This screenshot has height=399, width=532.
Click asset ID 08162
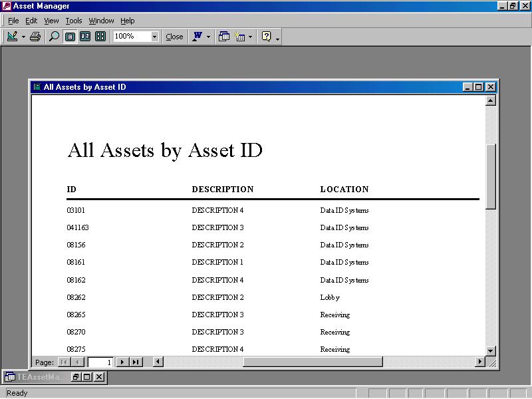point(76,280)
